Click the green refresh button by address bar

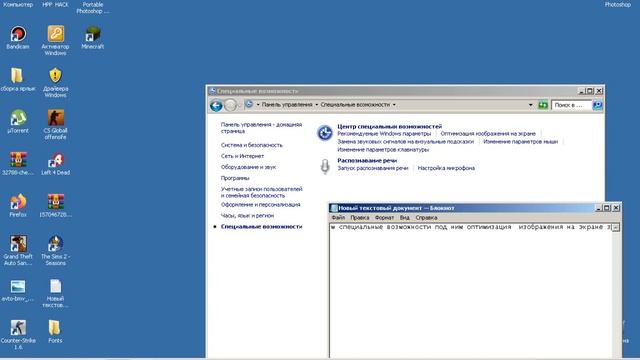[542, 105]
